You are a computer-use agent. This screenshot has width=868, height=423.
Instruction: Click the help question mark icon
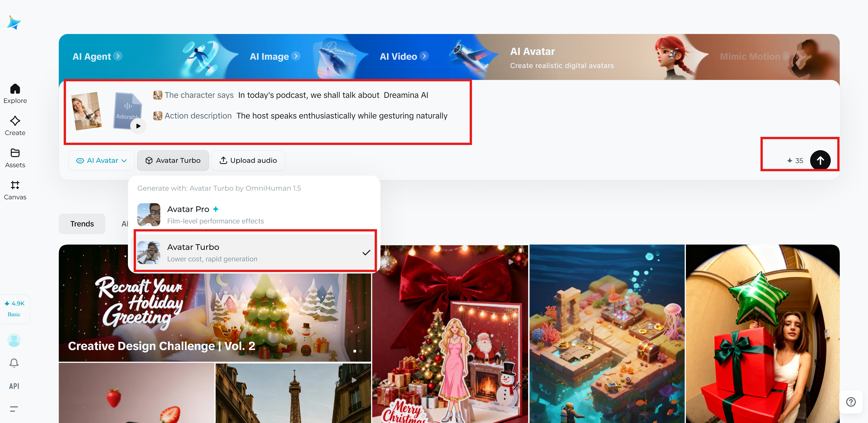click(851, 402)
